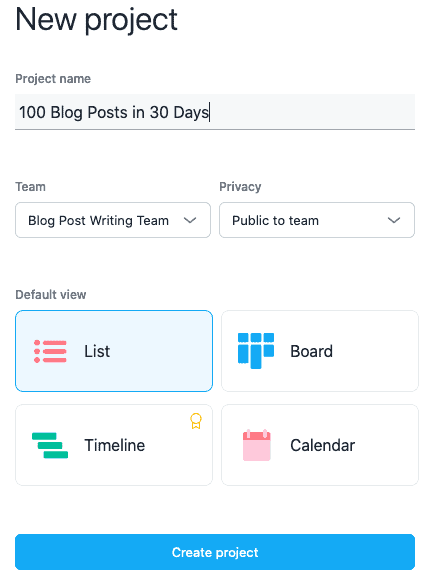Screen dimensions: 448x580
Task: Click the List label text
Action: click(x=97, y=351)
